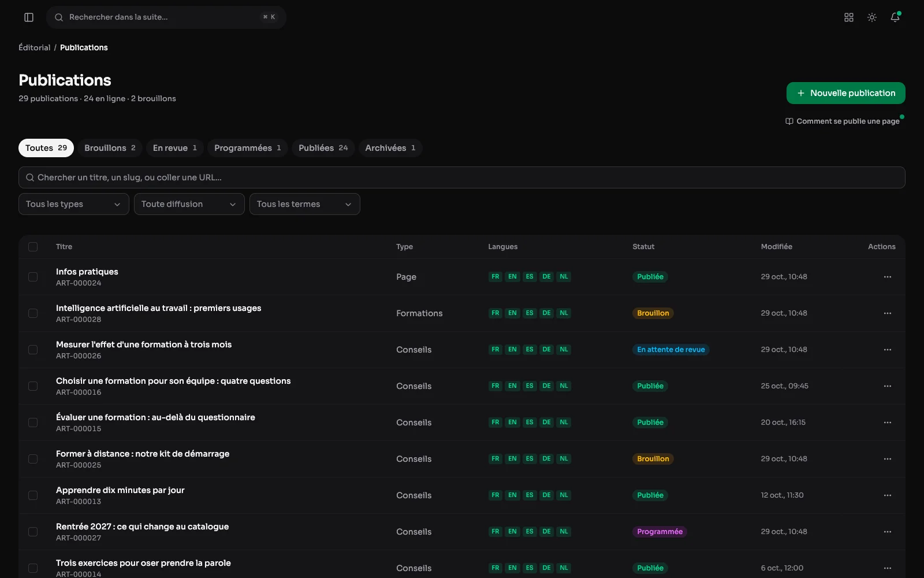
Task: Expand the Tous les termes filter
Action: 305,204
